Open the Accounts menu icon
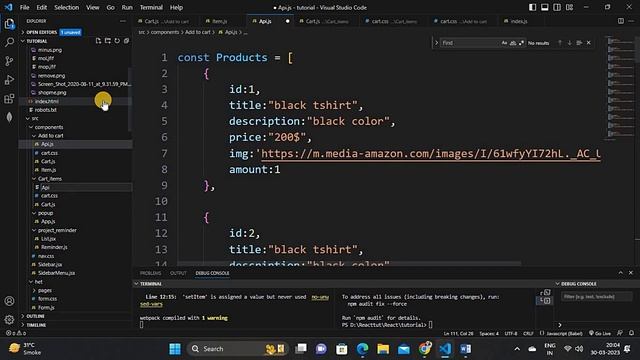The width and height of the screenshot is (640, 360). [9, 301]
